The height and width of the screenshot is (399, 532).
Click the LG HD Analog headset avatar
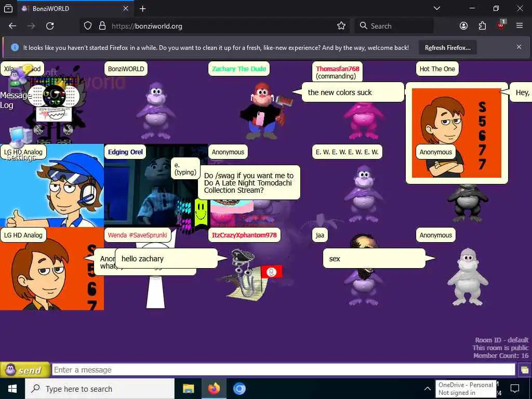52,185
